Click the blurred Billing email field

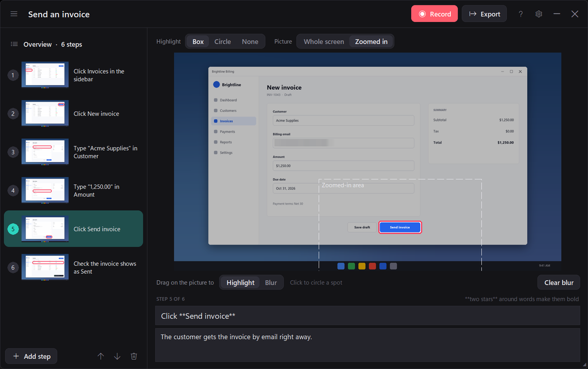pyautogui.click(x=343, y=143)
